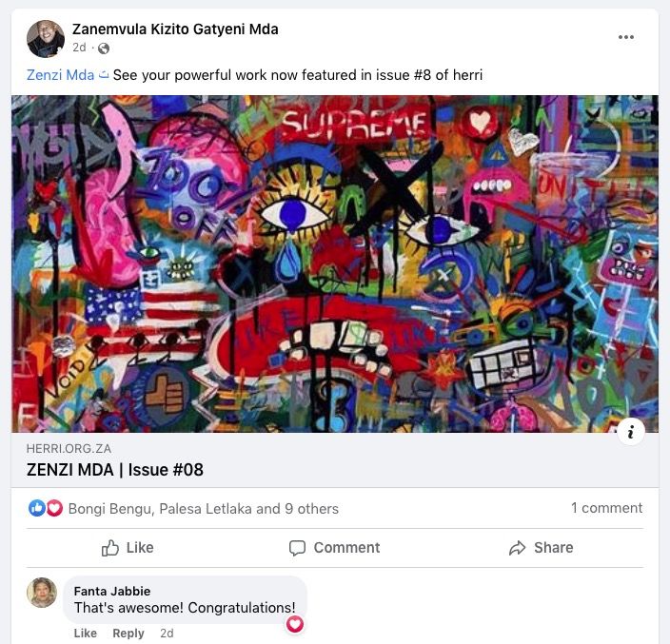This screenshot has width=670, height=644.
Task: Open Zanemvula's profile picture
Action: pos(46,38)
